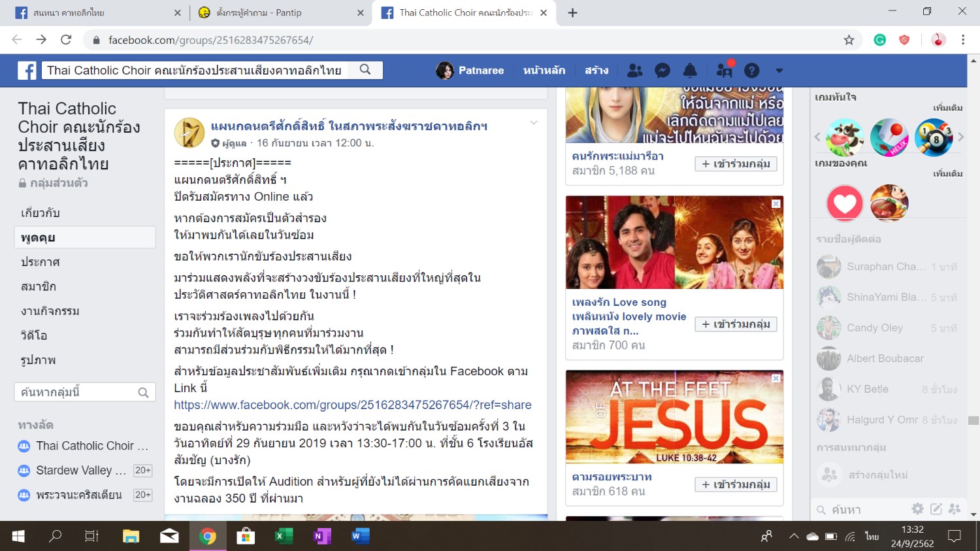Join the คนรักพระแม่มารีอา group
The width and height of the screenshot is (980, 551).
[x=736, y=164]
